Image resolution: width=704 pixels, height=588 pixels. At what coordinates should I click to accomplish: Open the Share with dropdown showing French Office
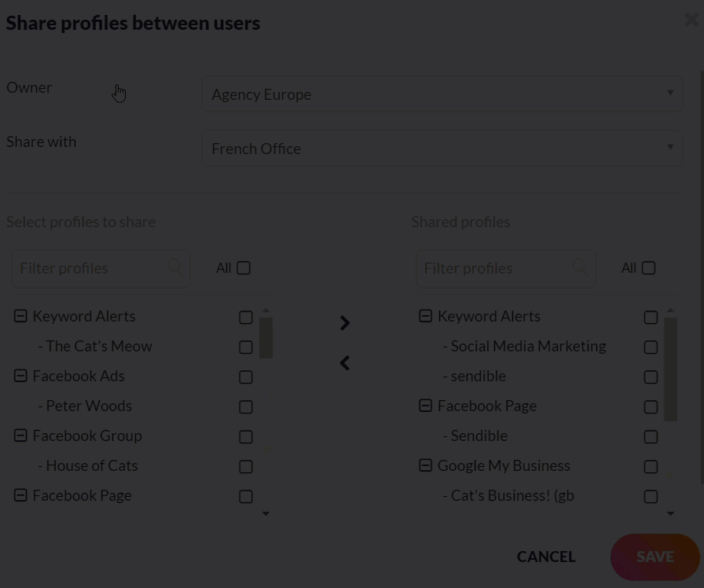442,149
